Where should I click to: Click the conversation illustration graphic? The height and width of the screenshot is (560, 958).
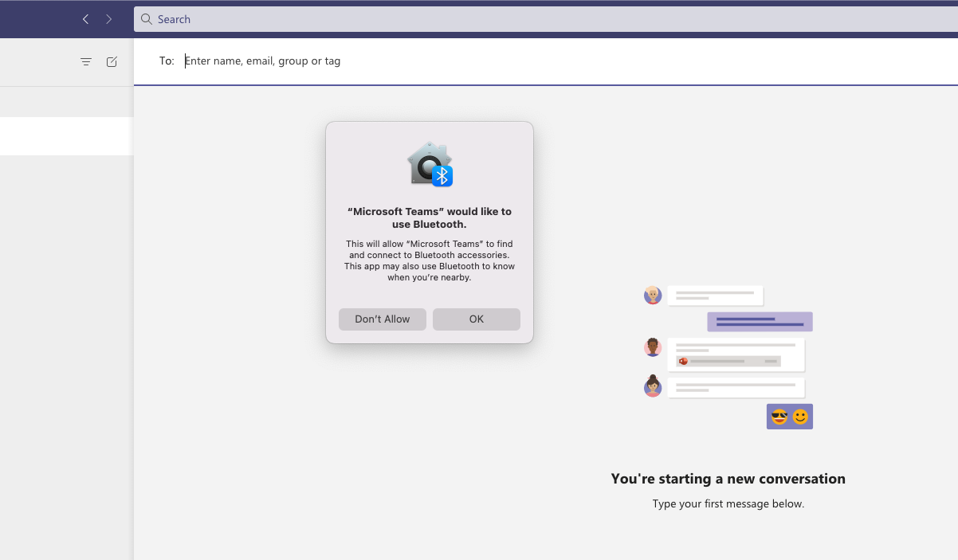click(x=728, y=357)
